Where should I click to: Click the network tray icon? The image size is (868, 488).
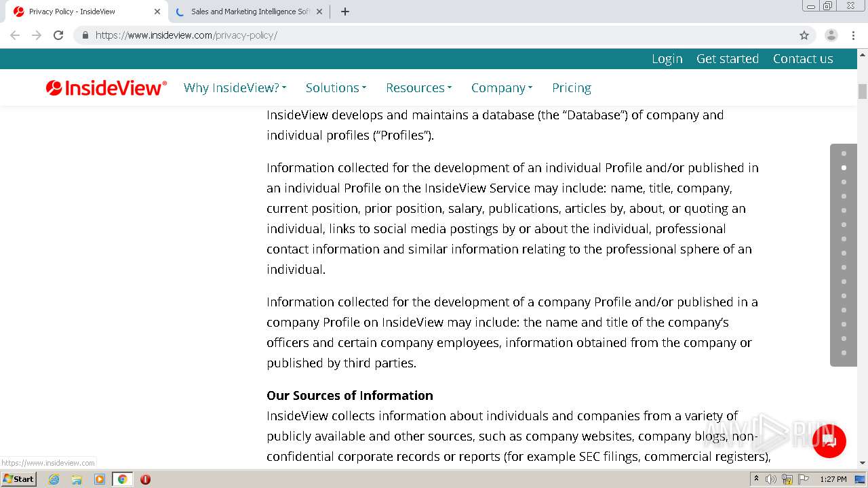point(787,479)
